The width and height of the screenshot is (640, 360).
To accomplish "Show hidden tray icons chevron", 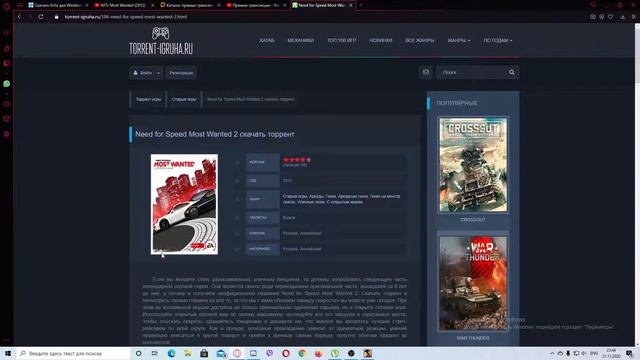I will tap(552, 353).
